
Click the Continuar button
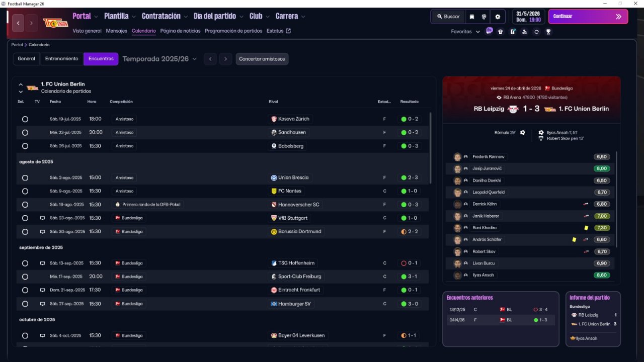point(588,17)
